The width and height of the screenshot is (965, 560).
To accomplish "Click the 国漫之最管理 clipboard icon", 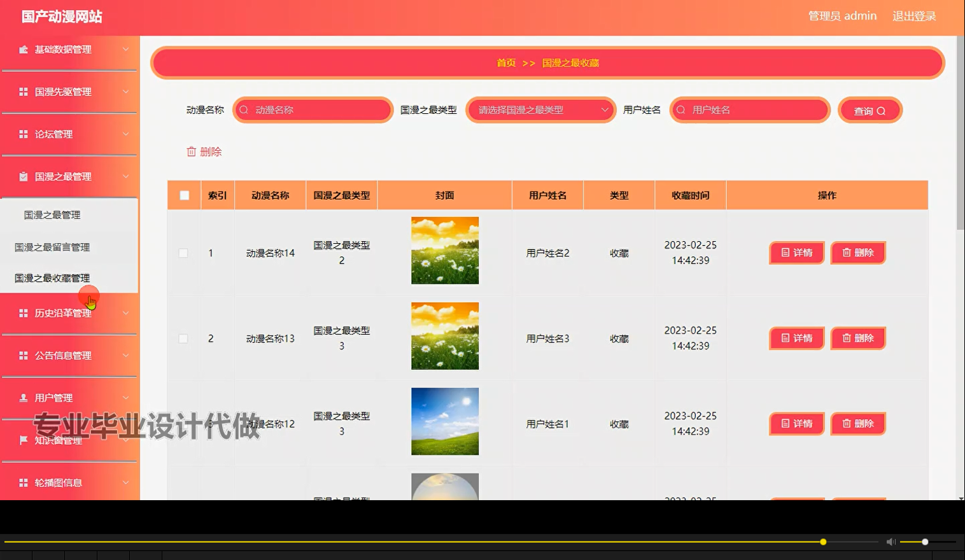I will (x=24, y=177).
